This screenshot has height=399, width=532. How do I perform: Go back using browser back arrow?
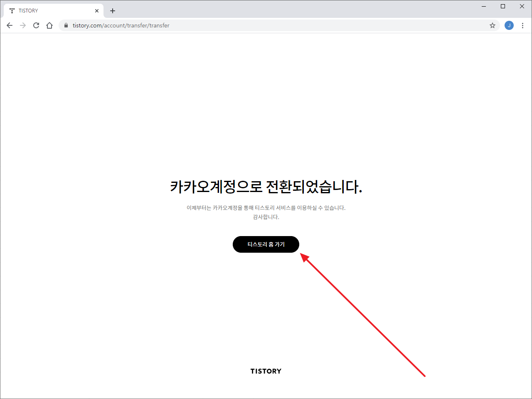10,25
